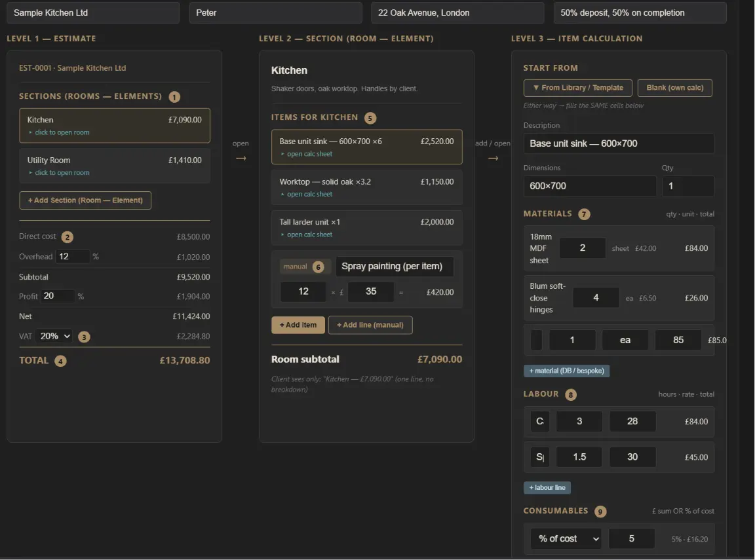The height and width of the screenshot is (560, 755).
Task: Choose Blank (own calc) option
Action: click(x=674, y=88)
